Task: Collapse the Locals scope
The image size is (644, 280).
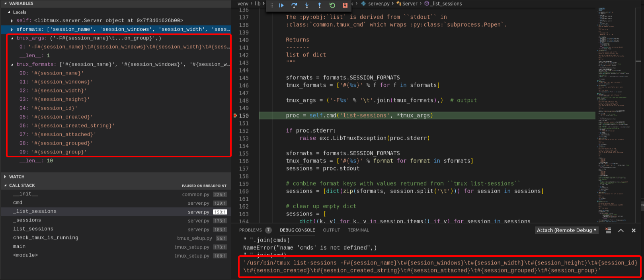Action: (9, 12)
